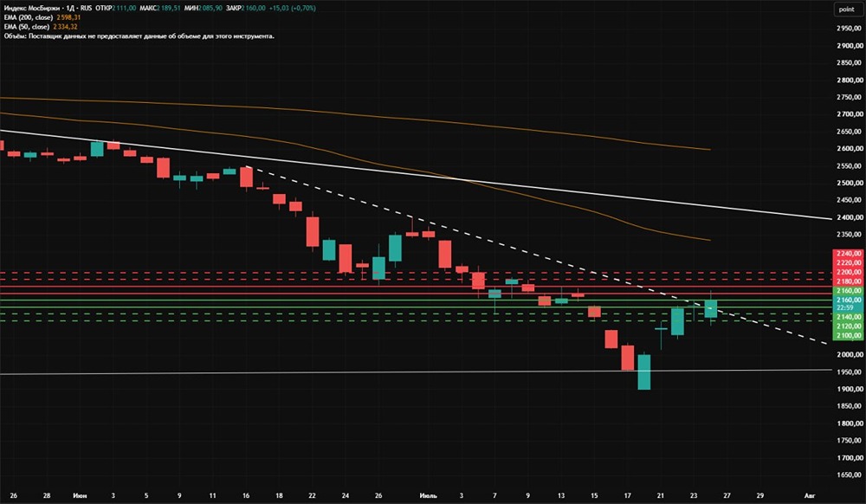This screenshot has height=504, width=866.
Task: Click the ЗАКР 2160,00 closing value in header
Action: (x=245, y=9)
